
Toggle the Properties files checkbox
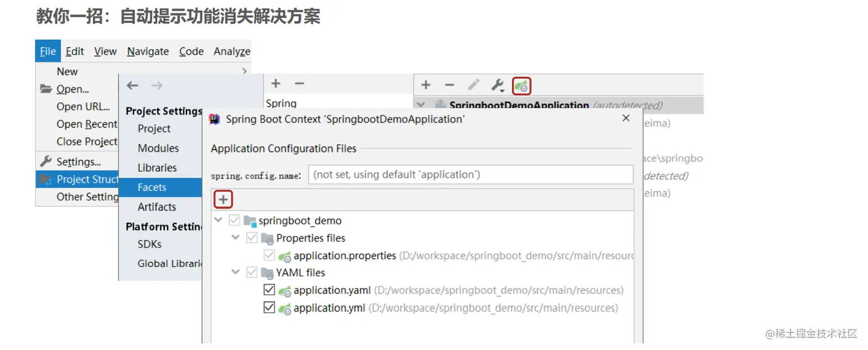[251, 237]
